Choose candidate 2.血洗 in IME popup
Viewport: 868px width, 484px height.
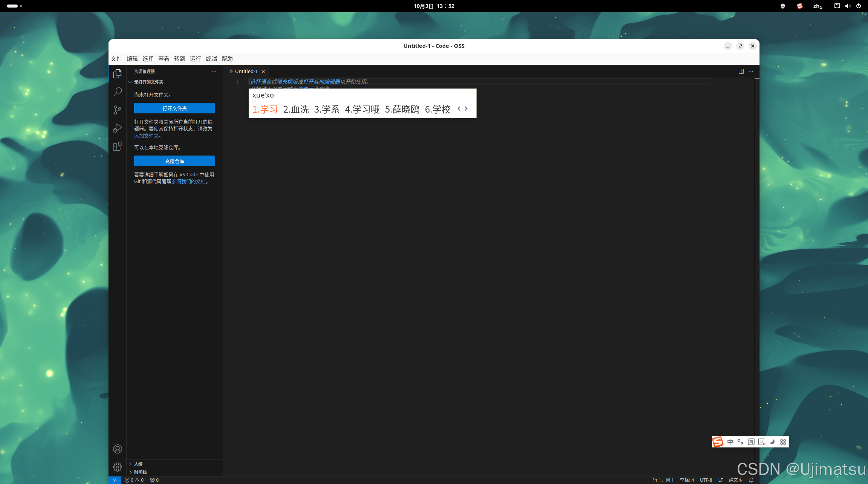[296, 109]
